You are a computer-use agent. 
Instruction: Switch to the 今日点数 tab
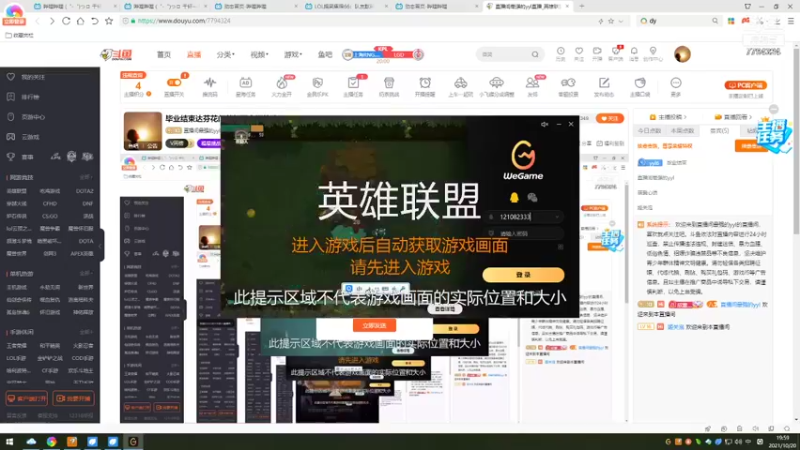point(649,131)
